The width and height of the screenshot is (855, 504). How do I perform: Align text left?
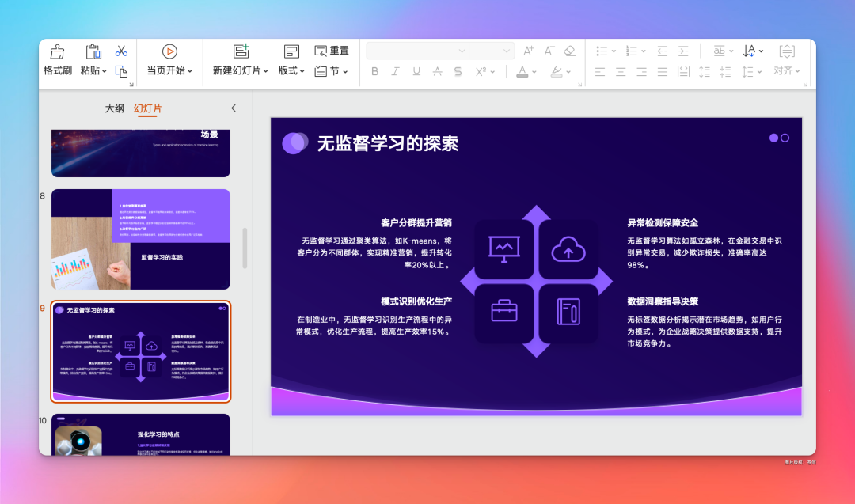pyautogui.click(x=600, y=72)
